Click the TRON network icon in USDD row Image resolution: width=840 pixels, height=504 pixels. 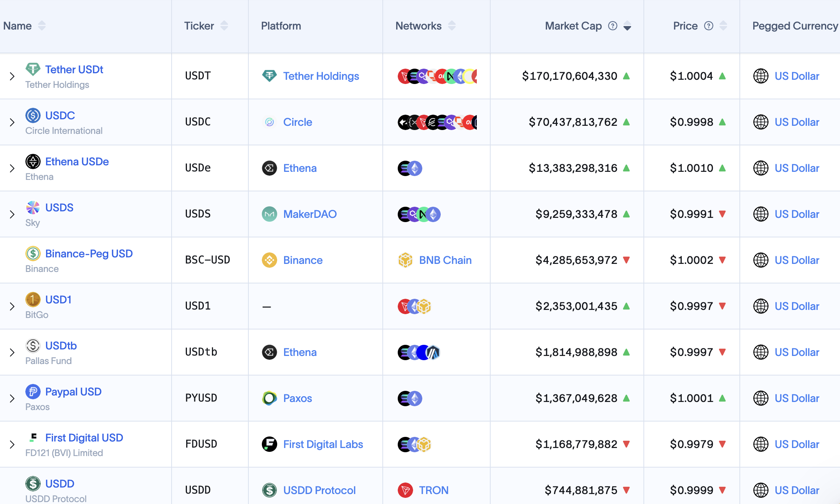click(404, 490)
